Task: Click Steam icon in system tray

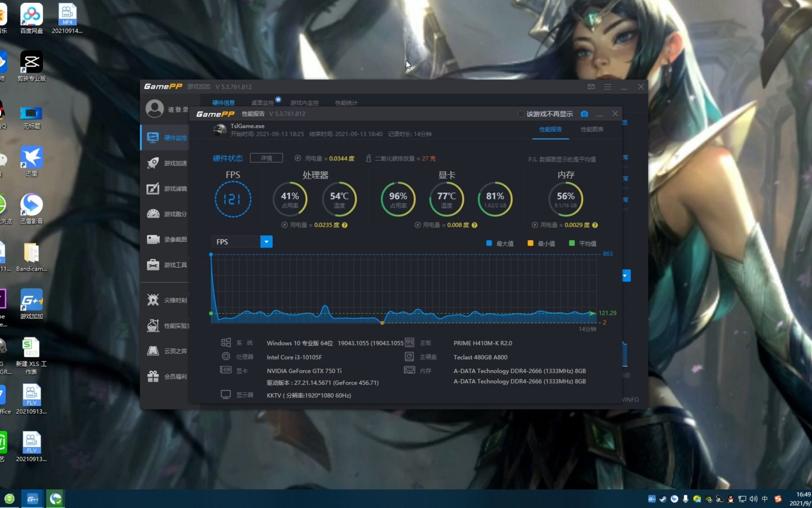Action: pos(663,499)
